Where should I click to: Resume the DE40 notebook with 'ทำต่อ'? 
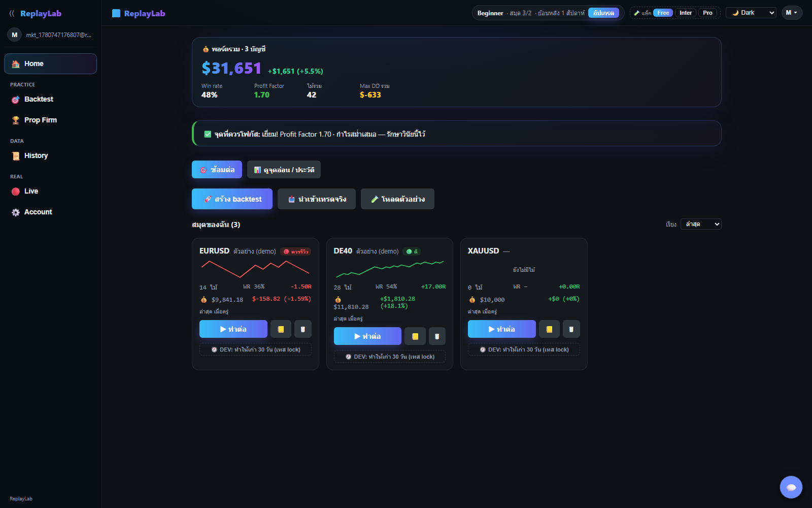pyautogui.click(x=367, y=336)
